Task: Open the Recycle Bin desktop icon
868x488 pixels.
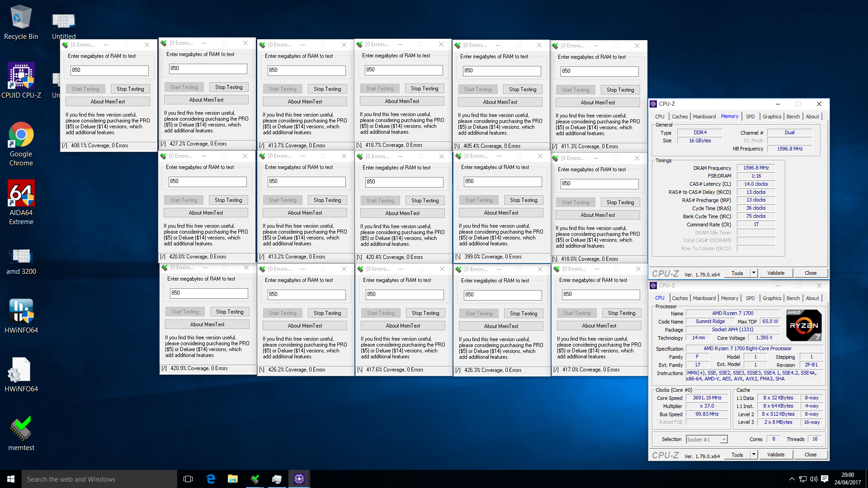Action: tap(21, 23)
